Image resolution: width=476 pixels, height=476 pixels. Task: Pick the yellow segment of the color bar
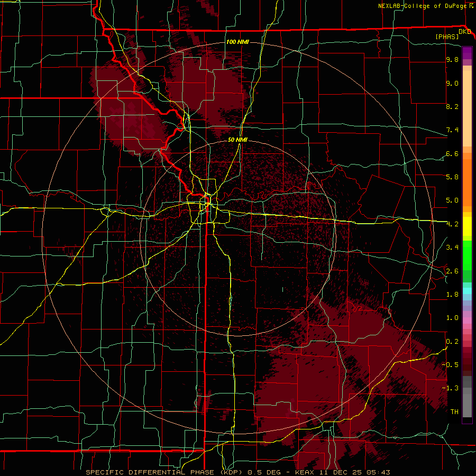(x=467, y=226)
